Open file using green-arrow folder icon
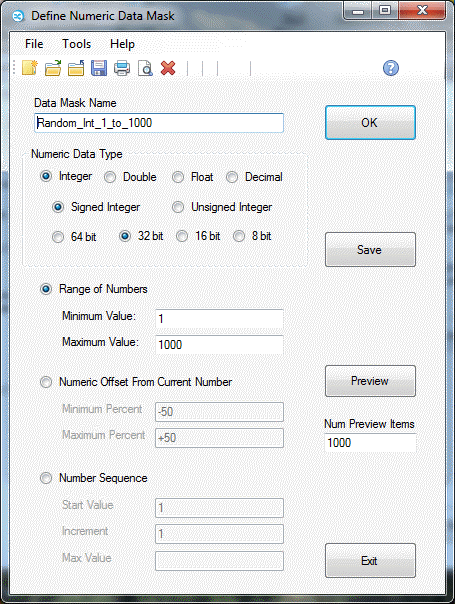 click(x=53, y=68)
